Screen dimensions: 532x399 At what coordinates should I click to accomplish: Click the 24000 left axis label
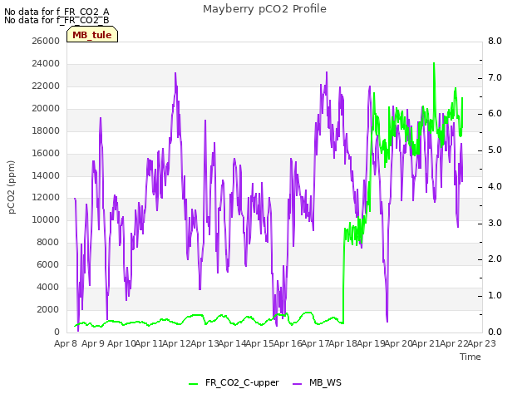tap(46, 63)
